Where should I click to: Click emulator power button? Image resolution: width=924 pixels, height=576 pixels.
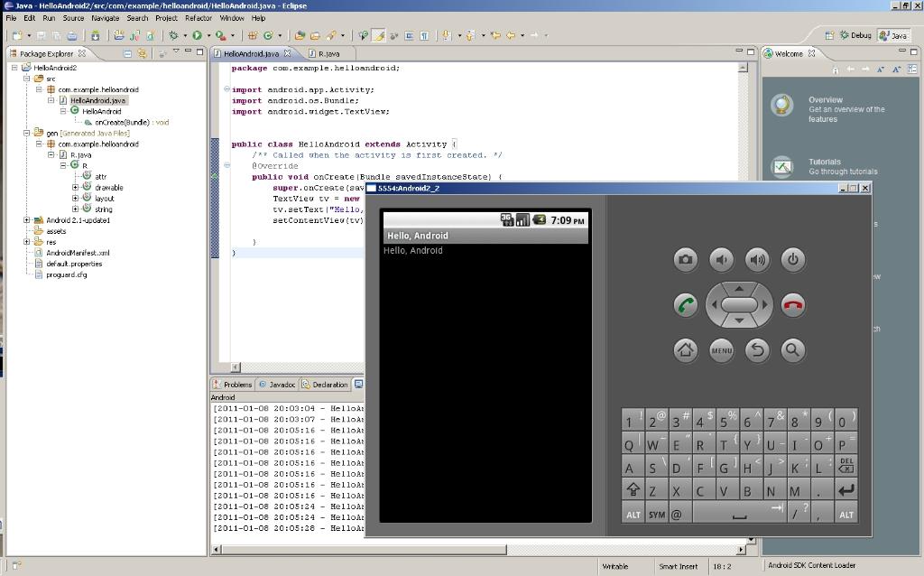(793, 259)
